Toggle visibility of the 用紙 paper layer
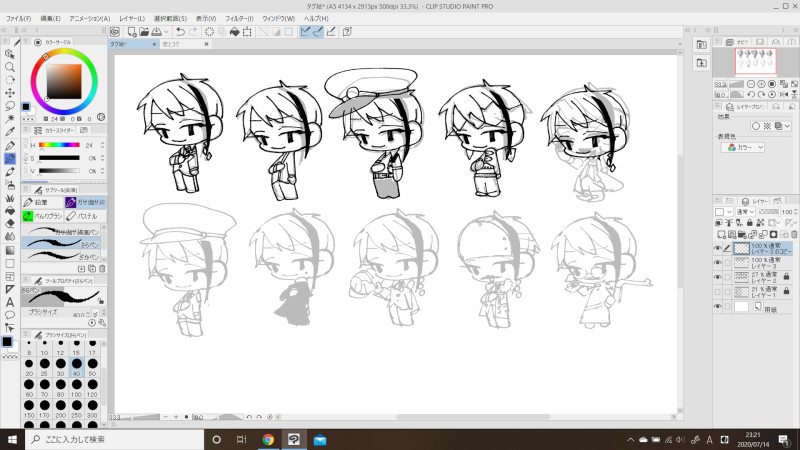The height and width of the screenshot is (450, 800). pos(718,307)
